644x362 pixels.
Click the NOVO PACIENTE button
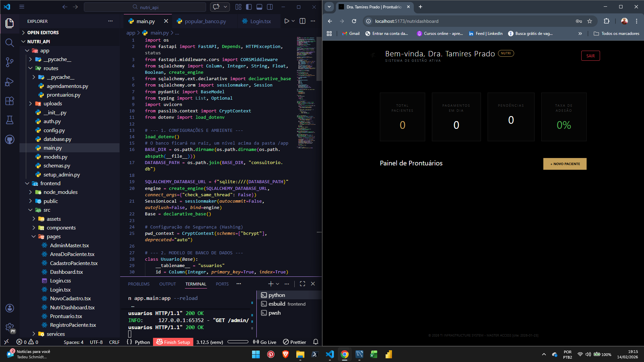565,164
